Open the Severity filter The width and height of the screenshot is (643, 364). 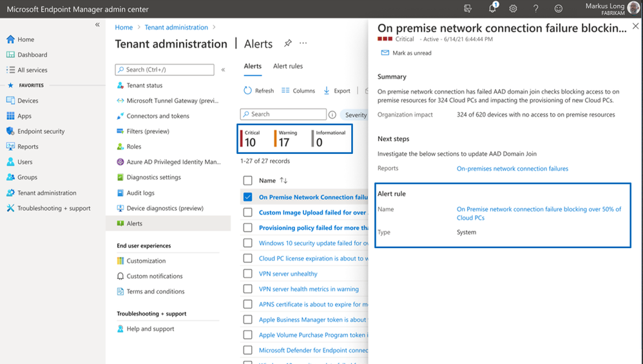tap(355, 115)
